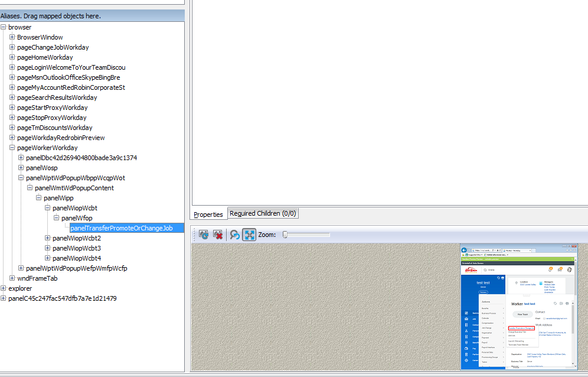This screenshot has height=377, width=588.
Task: Toggle the fit-to-window image button
Action: [249, 235]
